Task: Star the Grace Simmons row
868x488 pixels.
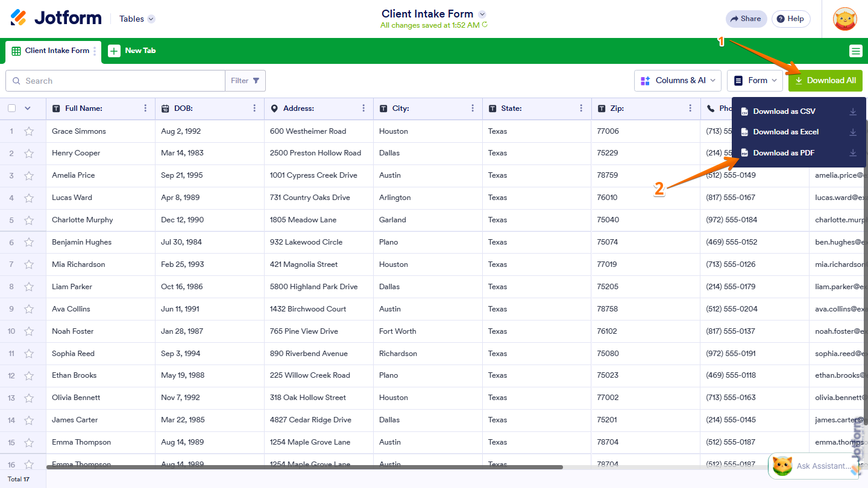Action: click(29, 131)
